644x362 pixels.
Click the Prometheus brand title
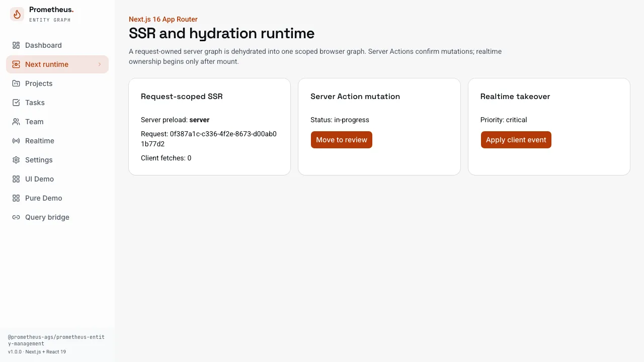(51, 10)
